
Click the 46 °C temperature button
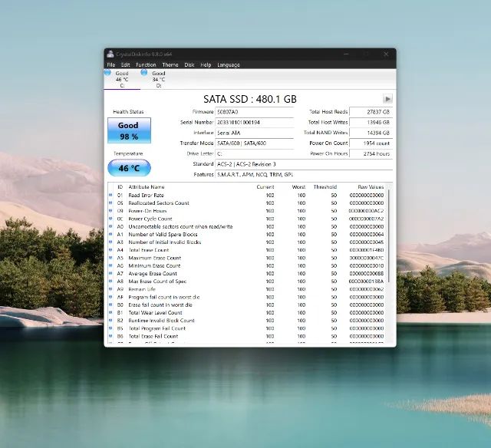pos(129,168)
